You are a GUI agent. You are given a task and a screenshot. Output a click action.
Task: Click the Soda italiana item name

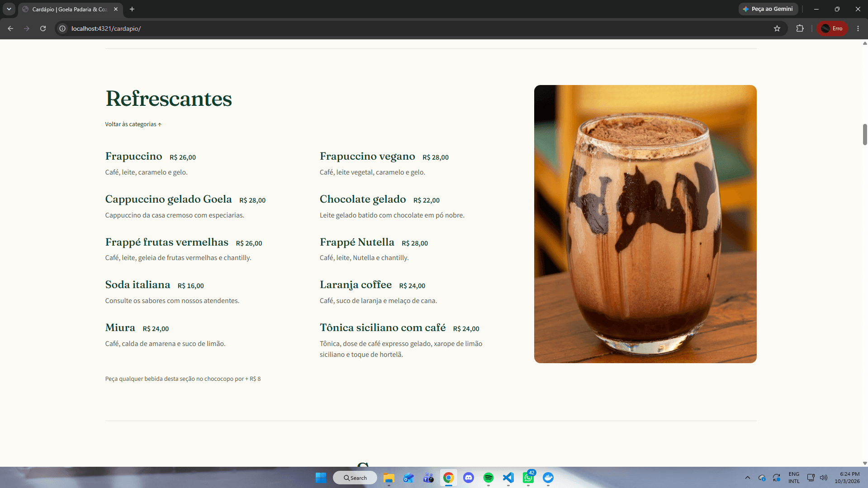(x=138, y=285)
